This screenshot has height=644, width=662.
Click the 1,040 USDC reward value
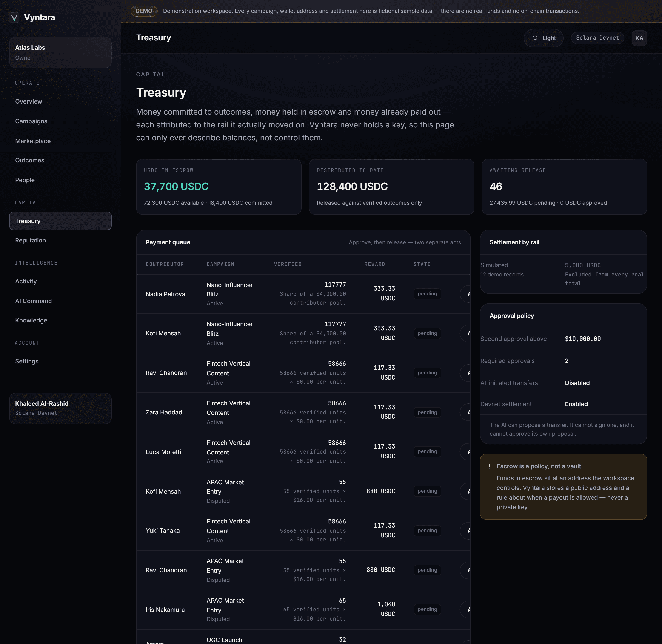[386, 609]
